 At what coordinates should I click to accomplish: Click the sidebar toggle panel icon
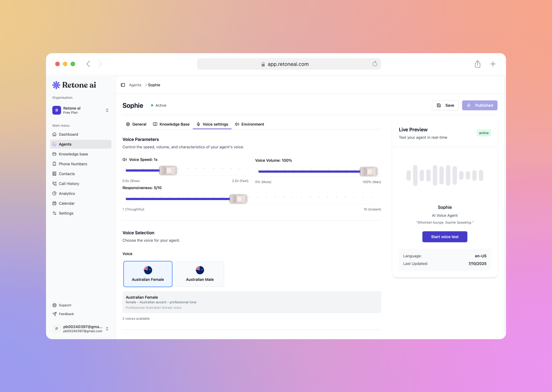(x=123, y=85)
